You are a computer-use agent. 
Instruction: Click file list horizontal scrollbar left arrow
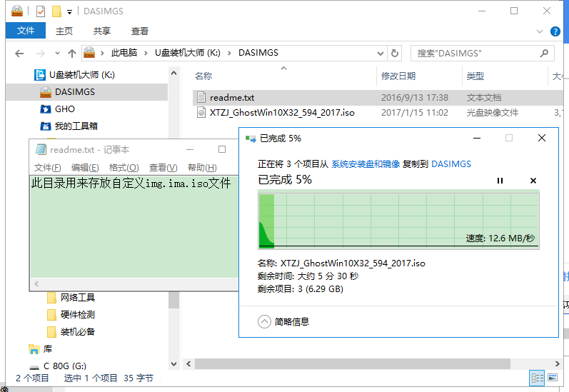188,363
